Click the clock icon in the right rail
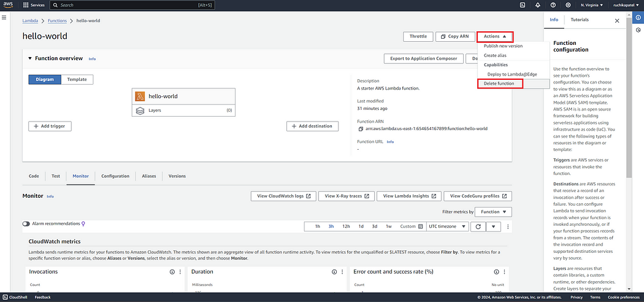This screenshot has height=302, width=644. click(x=638, y=30)
